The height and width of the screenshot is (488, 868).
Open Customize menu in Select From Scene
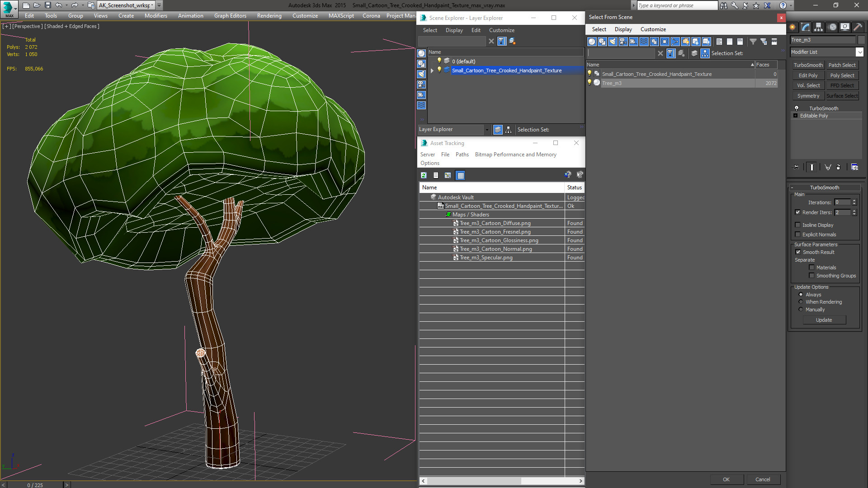pos(653,29)
